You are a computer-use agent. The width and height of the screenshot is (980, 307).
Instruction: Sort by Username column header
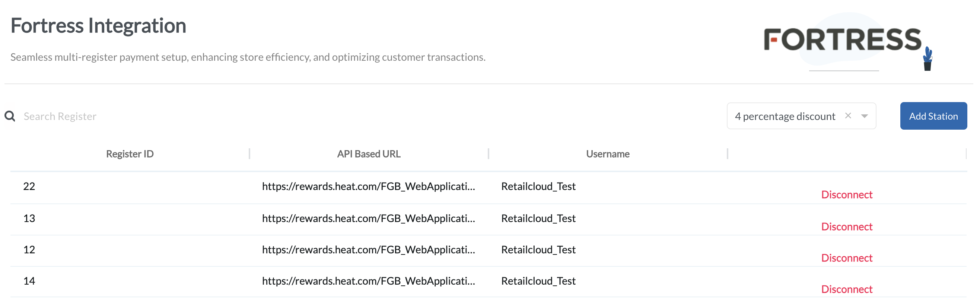point(608,154)
